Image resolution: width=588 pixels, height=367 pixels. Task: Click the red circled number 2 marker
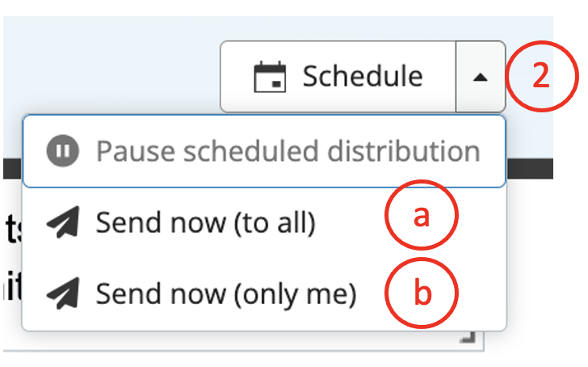click(x=543, y=77)
